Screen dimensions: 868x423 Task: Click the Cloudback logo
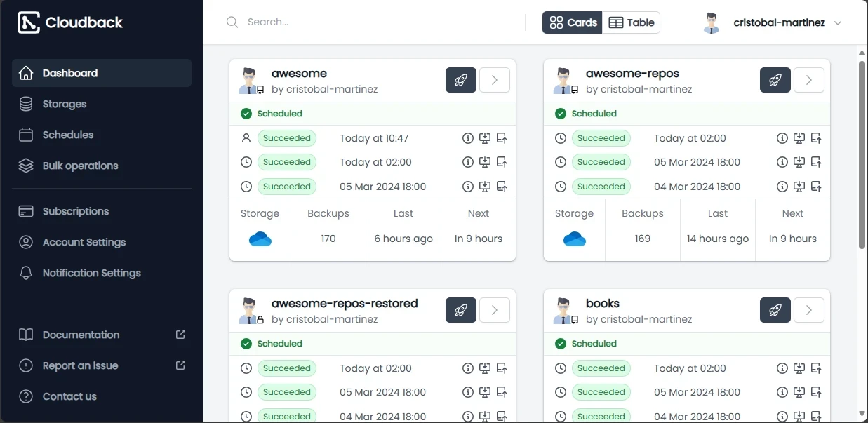tap(70, 22)
